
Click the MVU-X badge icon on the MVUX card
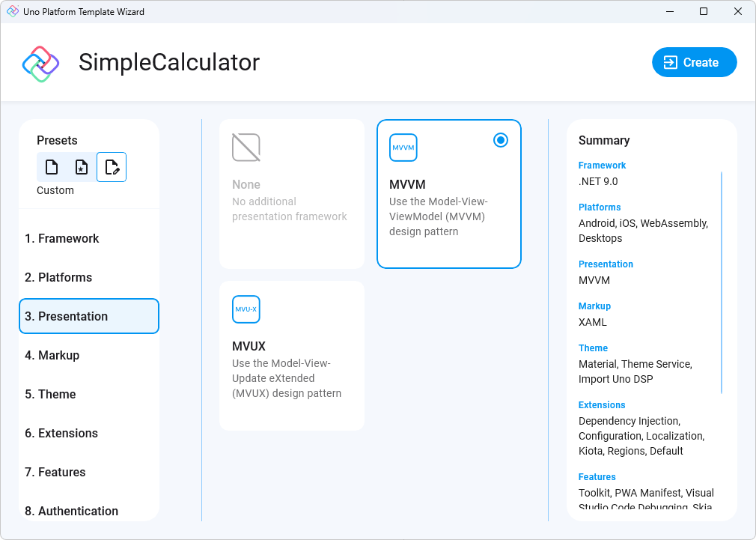[246, 309]
